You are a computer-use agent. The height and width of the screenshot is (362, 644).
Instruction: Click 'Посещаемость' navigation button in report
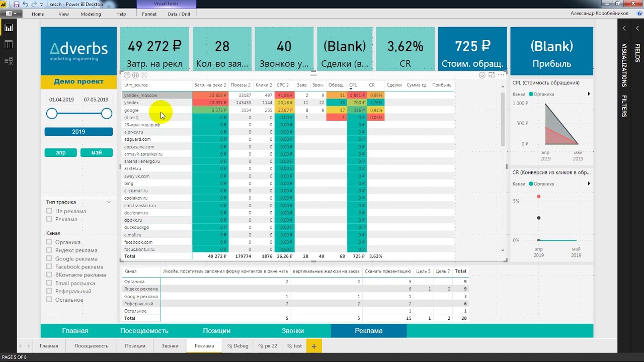pos(144,331)
